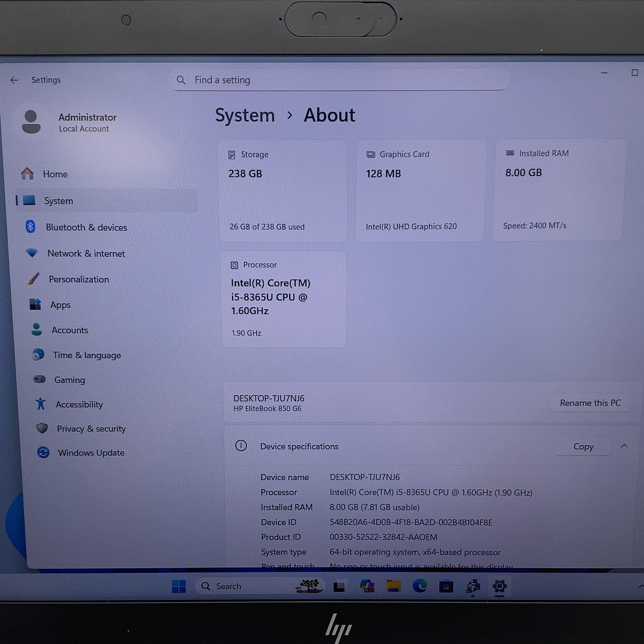Copy the device specifications
The width and height of the screenshot is (644, 644).
[x=583, y=447]
